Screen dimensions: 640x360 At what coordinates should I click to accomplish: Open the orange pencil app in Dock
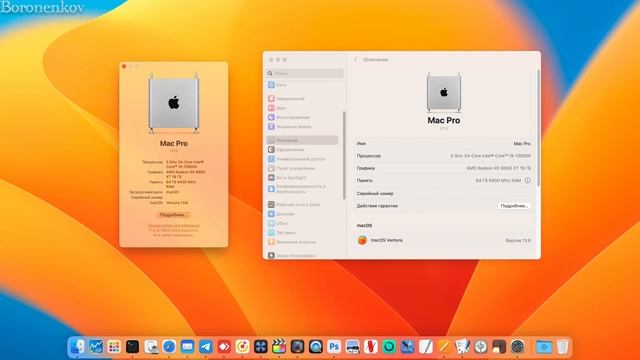(444, 347)
